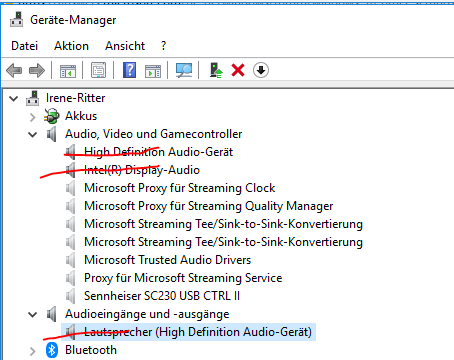
Task: Click the battery icon next to Akkus
Action: [52, 116]
